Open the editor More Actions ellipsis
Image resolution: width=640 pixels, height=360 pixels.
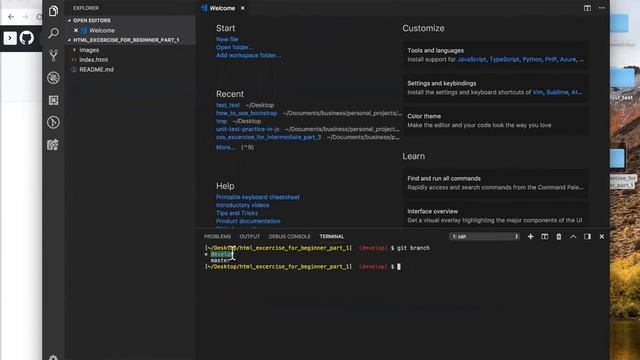[x=602, y=8]
